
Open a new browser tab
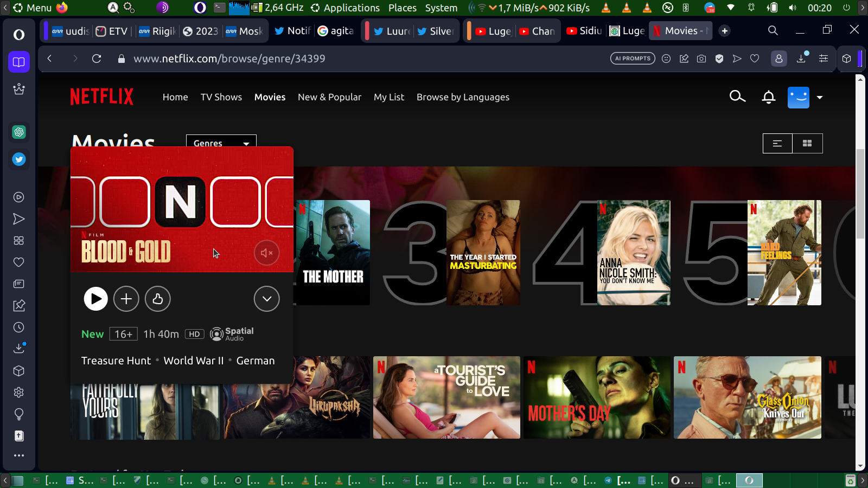click(725, 31)
